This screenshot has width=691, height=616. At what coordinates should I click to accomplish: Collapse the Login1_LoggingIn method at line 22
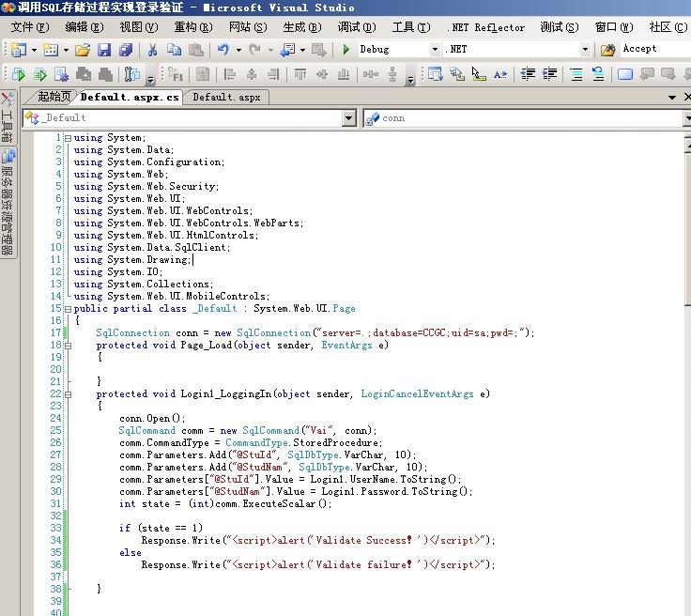68,394
